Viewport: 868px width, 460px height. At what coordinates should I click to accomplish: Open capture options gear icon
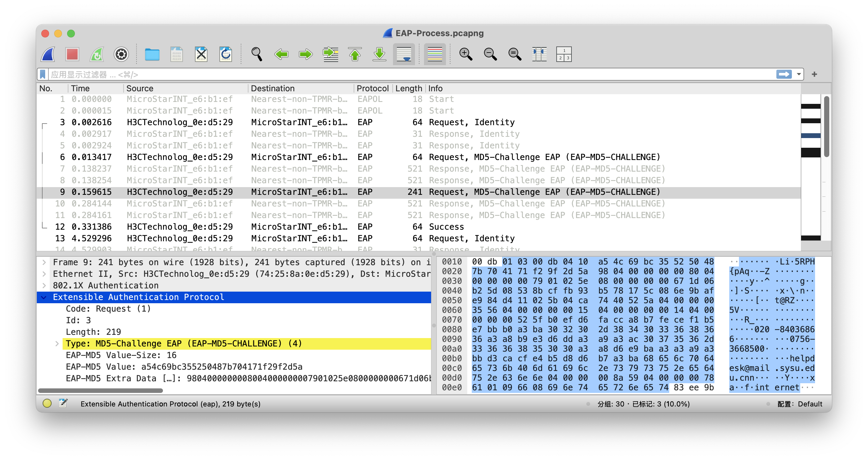click(121, 54)
